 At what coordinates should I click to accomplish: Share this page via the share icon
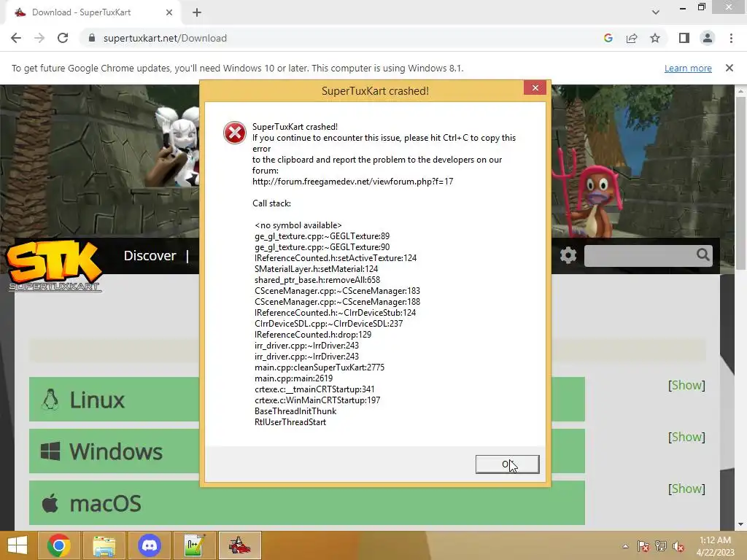click(632, 38)
